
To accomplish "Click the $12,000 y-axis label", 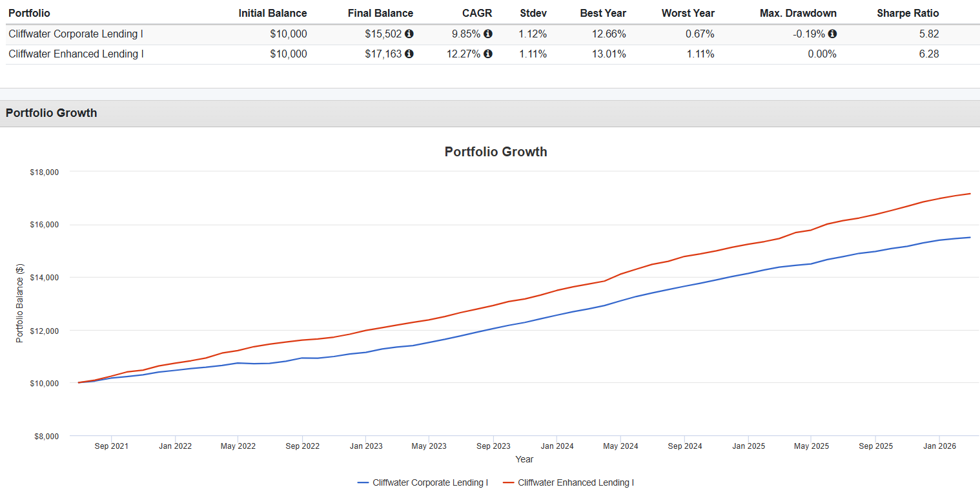I will point(45,331).
